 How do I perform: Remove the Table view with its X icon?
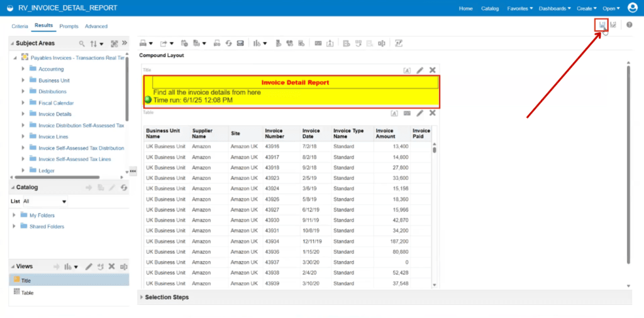432,113
